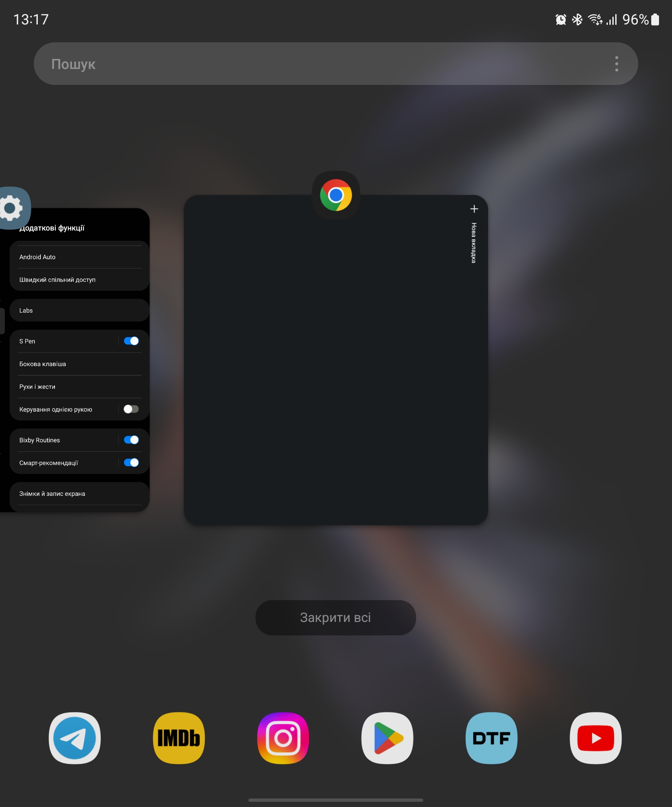Screen dimensions: 672x807
Task: Open the Telegram app icon
Action: coord(75,738)
